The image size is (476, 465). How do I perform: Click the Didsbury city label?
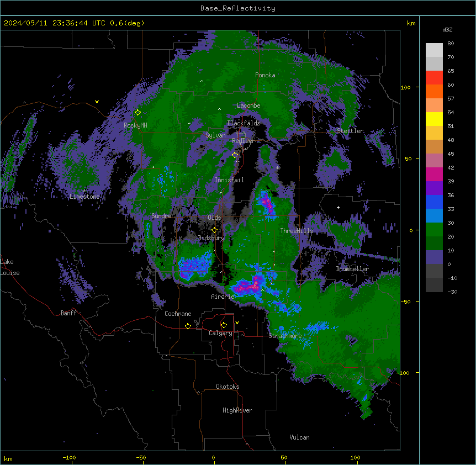[211, 238]
